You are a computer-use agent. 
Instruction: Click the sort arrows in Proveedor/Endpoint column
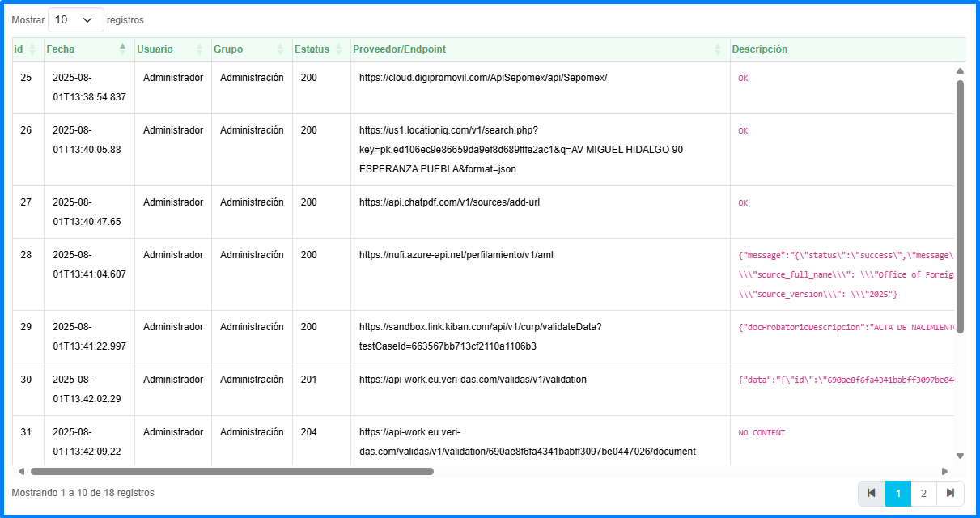click(x=718, y=49)
